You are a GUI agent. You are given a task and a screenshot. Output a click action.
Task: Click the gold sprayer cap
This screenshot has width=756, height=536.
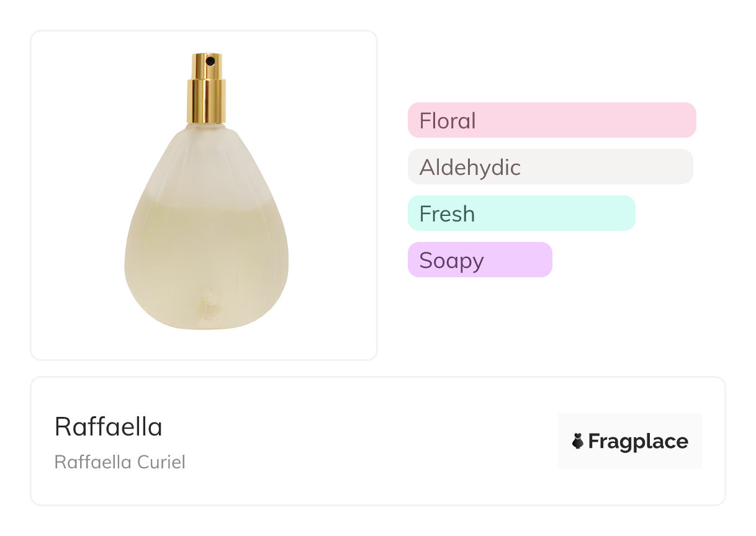click(207, 93)
